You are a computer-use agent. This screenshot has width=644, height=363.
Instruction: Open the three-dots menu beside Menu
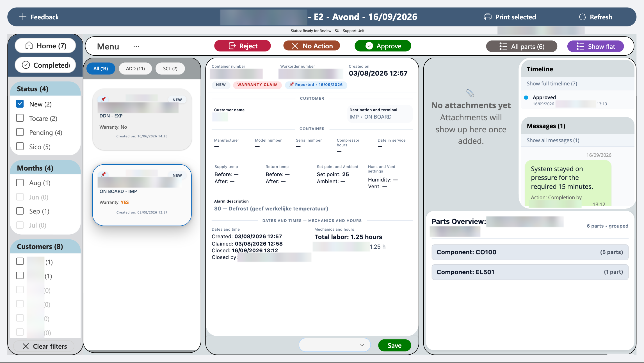click(x=136, y=46)
